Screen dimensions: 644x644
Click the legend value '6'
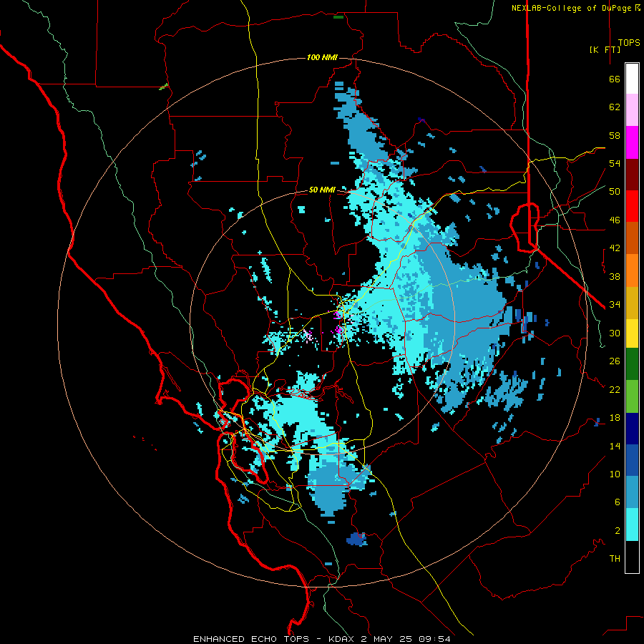pyautogui.click(x=618, y=502)
